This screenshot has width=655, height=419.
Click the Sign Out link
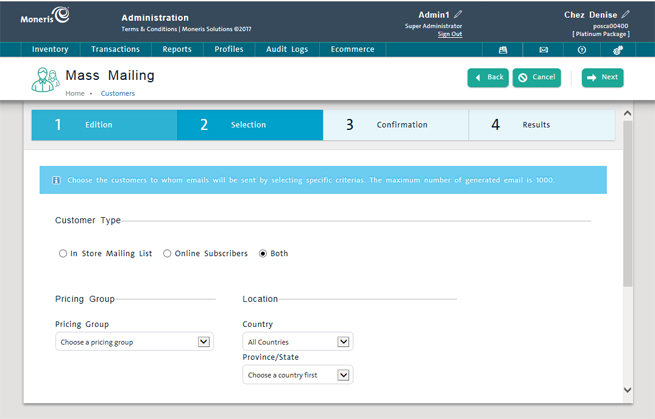[x=450, y=34]
